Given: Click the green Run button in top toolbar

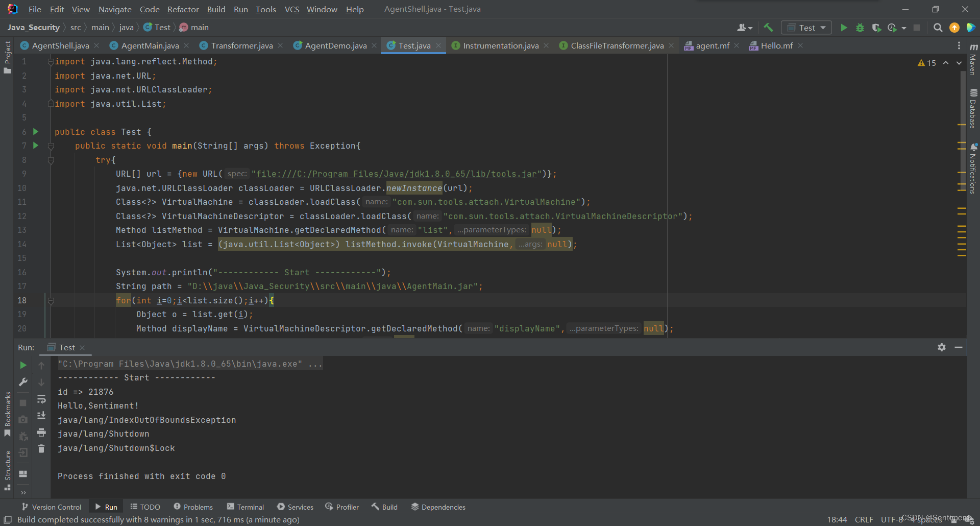Looking at the screenshot, I should click(x=844, y=28).
